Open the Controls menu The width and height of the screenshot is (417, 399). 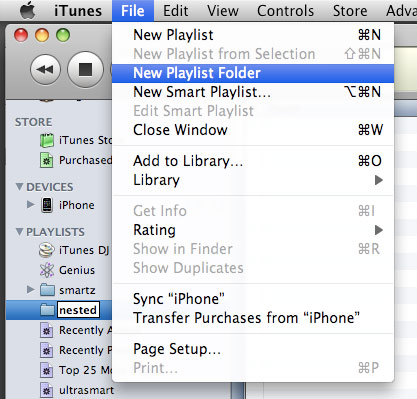[285, 11]
